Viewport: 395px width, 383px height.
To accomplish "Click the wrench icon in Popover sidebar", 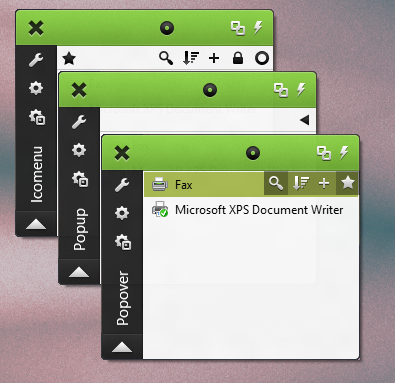I will pyautogui.click(x=122, y=185).
